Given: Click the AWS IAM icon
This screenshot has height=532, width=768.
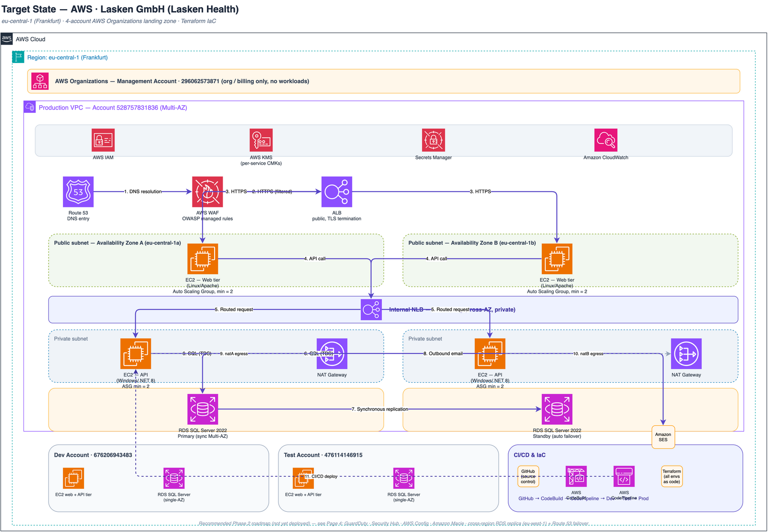Looking at the screenshot, I should (x=103, y=140).
